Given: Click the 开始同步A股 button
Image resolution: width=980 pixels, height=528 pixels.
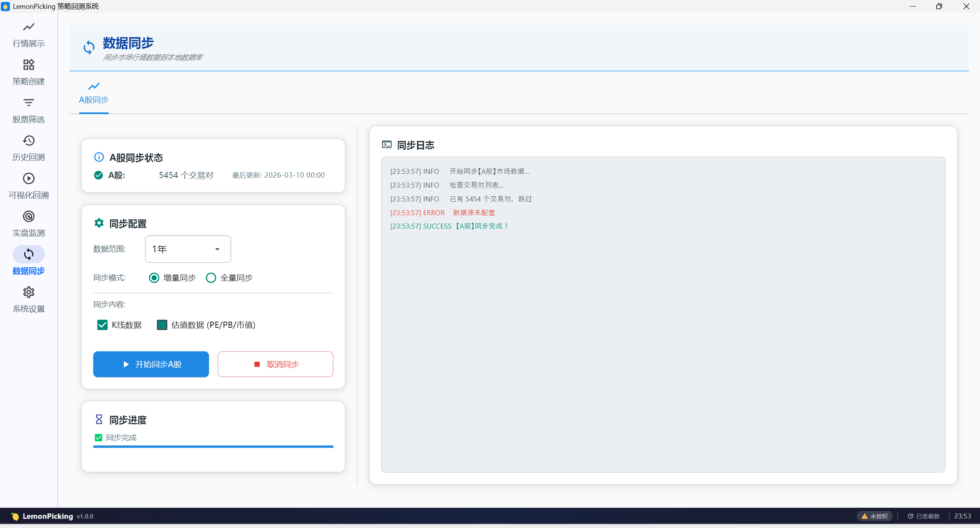Looking at the screenshot, I should point(151,364).
